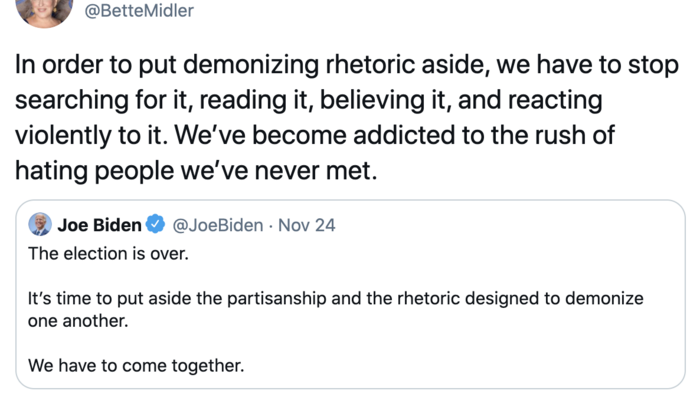The image size is (700, 400).
Task: Click the Joe Biden display name
Action: [x=99, y=225]
